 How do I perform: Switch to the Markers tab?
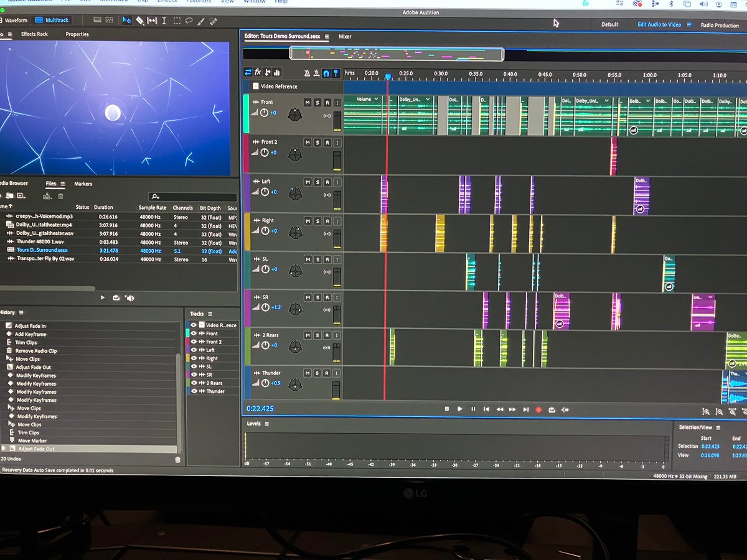click(83, 184)
